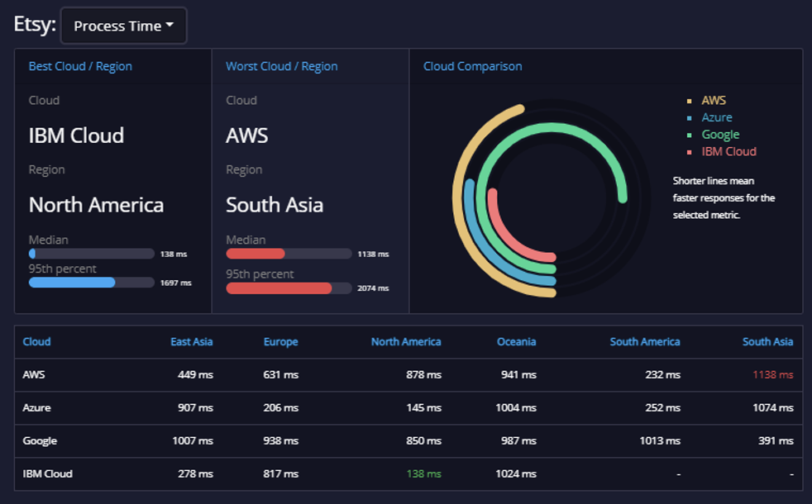Click the Best Cloud / Region heading
Viewport: 812px width, 504px height.
[x=80, y=66]
